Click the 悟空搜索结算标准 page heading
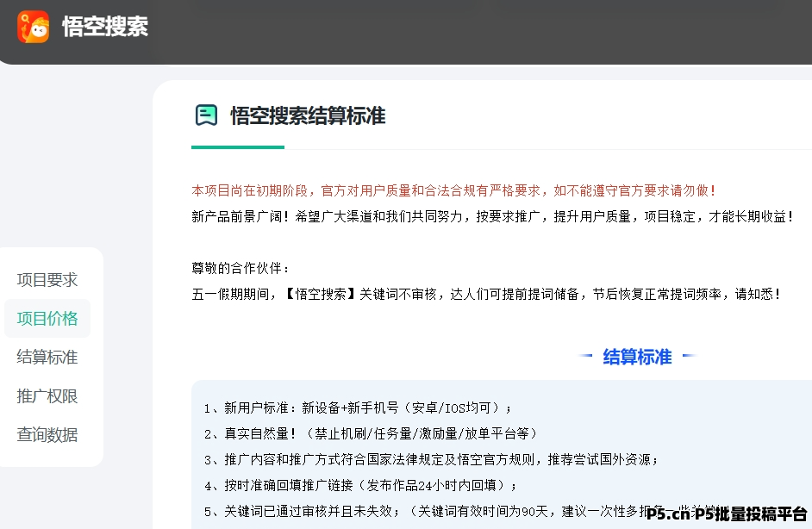This screenshot has width=812, height=529. [x=308, y=115]
